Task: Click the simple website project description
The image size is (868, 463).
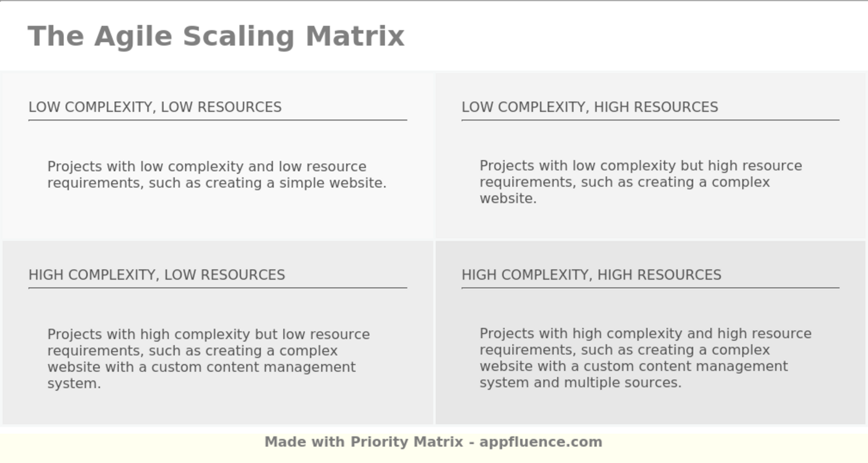Action: pyautogui.click(x=217, y=175)
